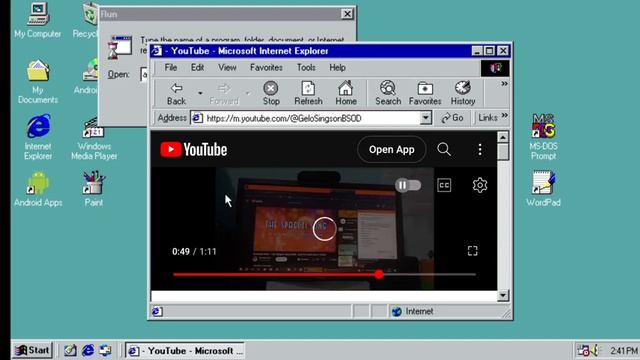Close the Run dialog window
The width and height of the screenshot is (640, 360).
coord(347,14)
